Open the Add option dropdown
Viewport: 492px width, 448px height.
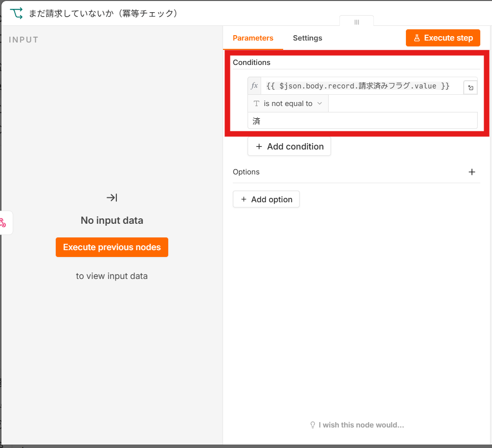(x=266, y=199)
